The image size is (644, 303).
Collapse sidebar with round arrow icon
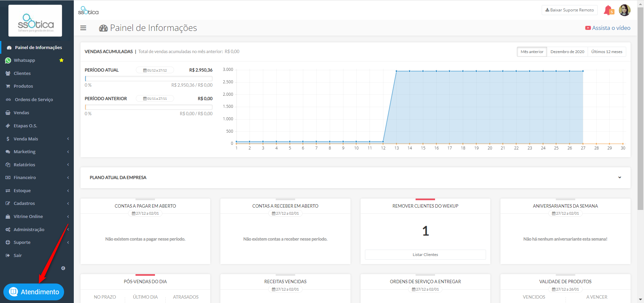[x=63, y=268]
